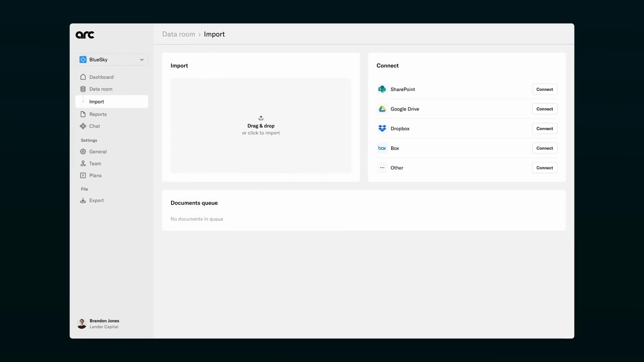The height and width of the screenshot is (362, 644).
Task: Click the Export download icon
Action: [x=83, y=200]
